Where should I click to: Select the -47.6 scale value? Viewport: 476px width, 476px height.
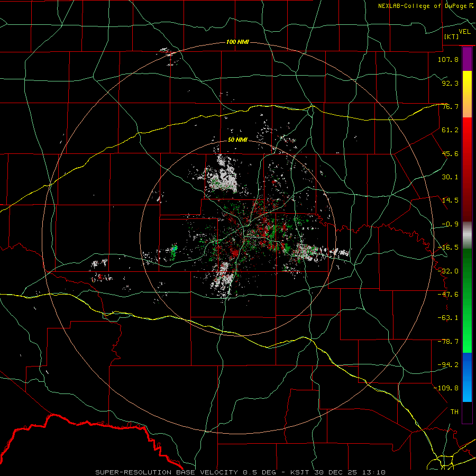pos(448,295)
